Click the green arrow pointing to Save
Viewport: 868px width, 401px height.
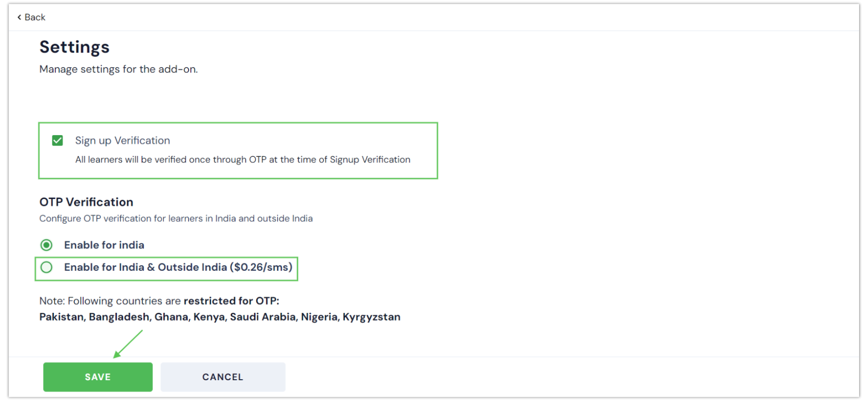[128, 344]
